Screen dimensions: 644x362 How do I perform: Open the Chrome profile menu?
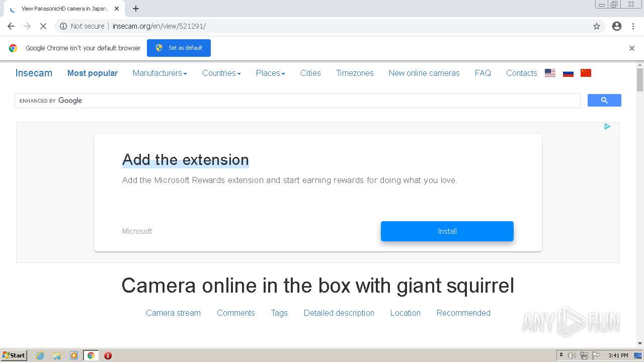617,26
